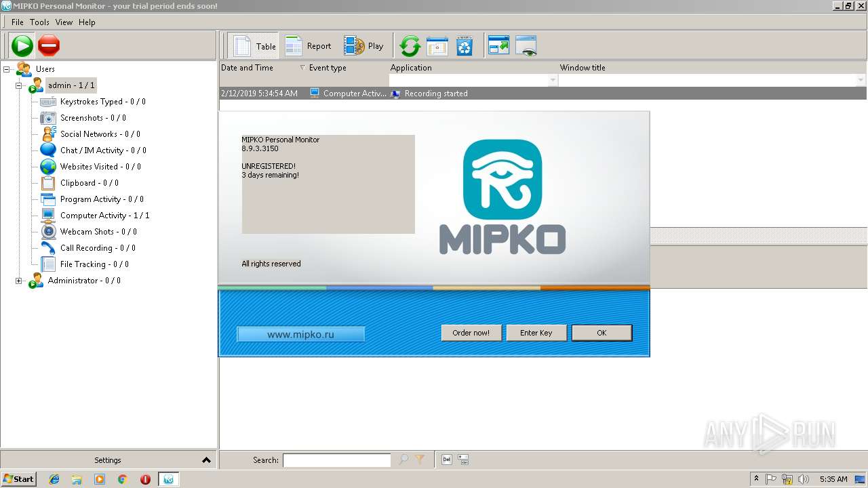Image resolution: width=868 pixels, height=488 pixels.
Task: Switch to Report view
Action: tap(309, 46)
